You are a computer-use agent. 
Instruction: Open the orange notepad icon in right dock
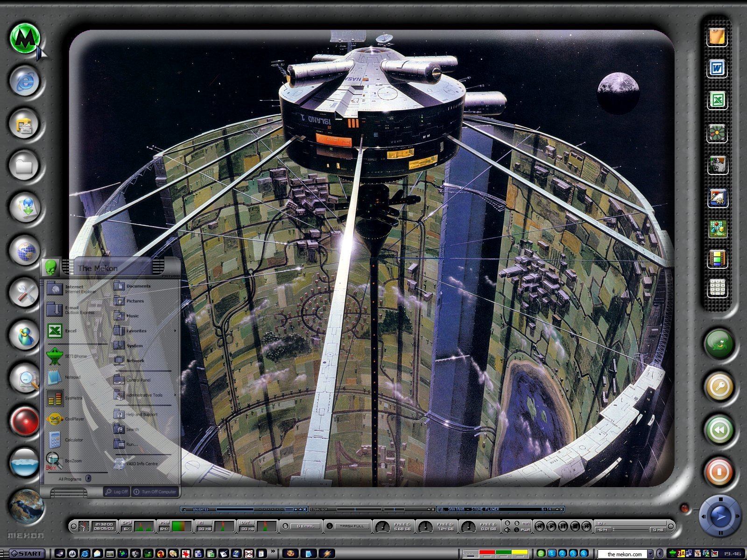(717, 36)
